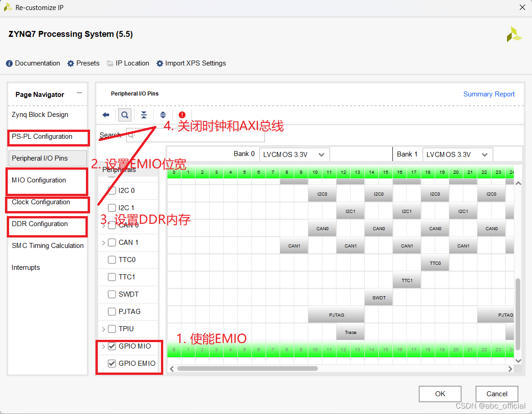Click the horizontal scrollbar thumb
Screen dimensions: 532x414
point(247,369)
